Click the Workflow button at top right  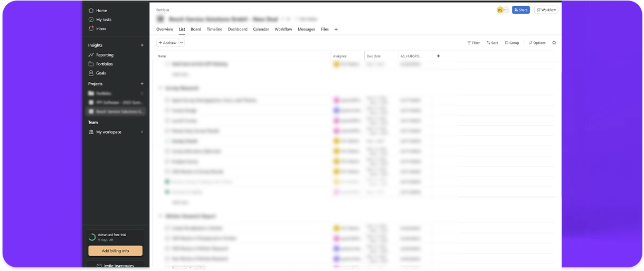pyautogui.click(x=546, y=10)
